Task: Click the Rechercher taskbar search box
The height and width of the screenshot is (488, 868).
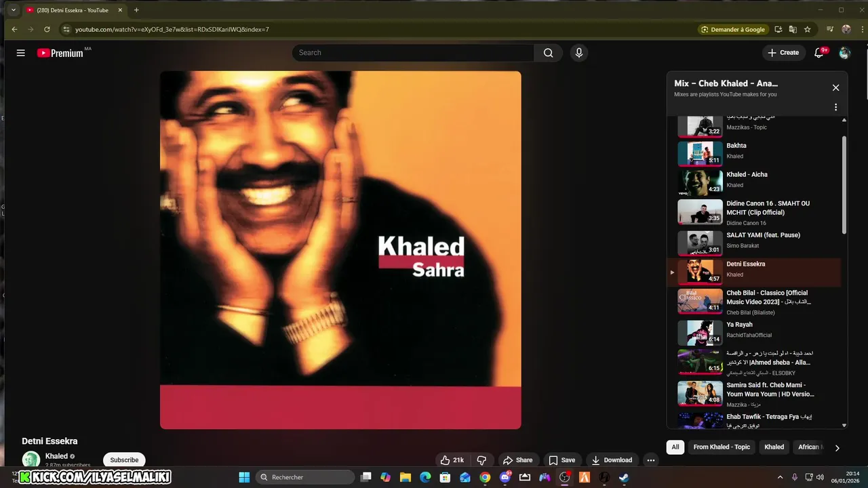Action: (x=306, y=477)
